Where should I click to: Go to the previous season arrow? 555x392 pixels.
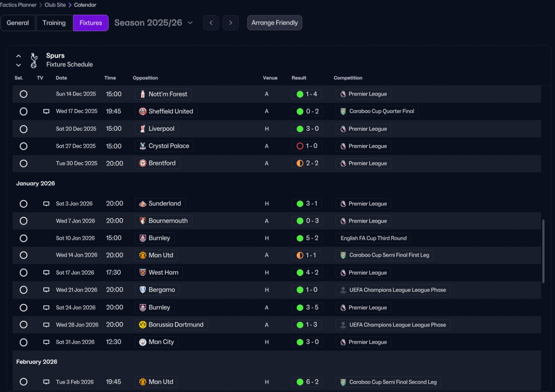point(211,23)
